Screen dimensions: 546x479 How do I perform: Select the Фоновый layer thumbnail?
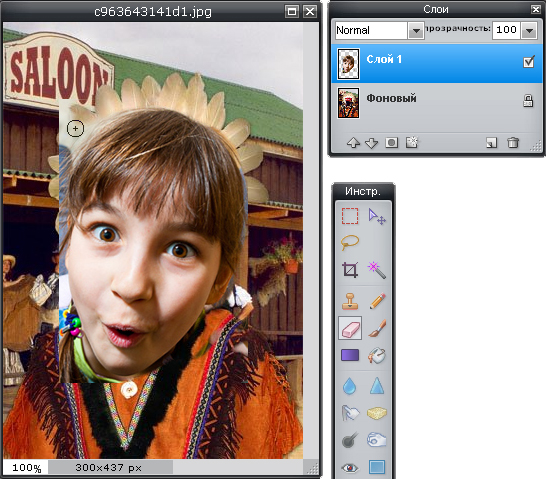348,103
